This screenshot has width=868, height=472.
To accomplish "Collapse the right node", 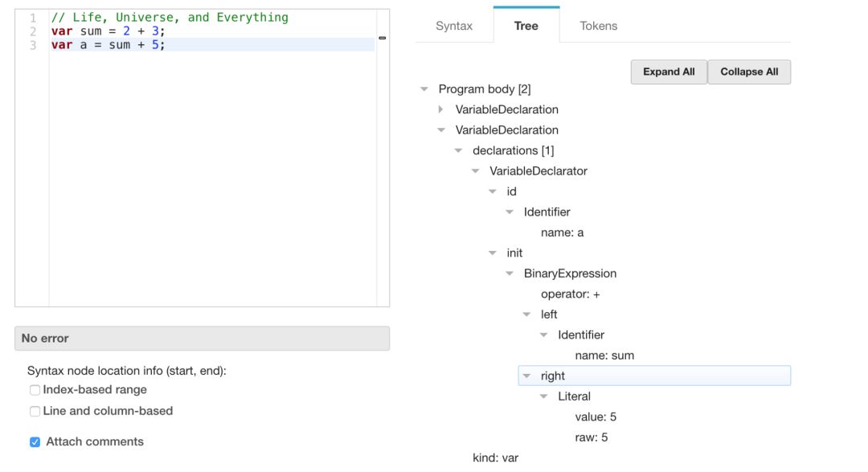I will [x=526, y=375].
